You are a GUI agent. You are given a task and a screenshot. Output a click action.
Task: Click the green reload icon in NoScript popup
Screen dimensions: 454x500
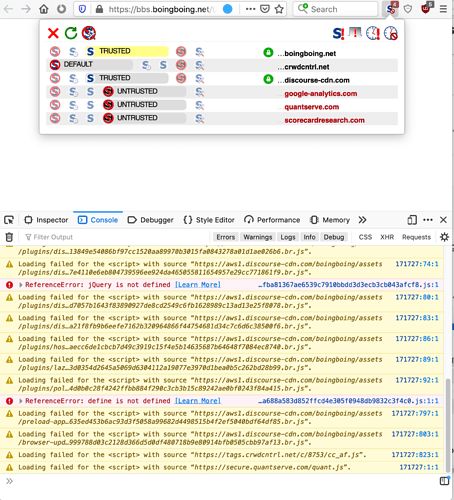(71, 33)
